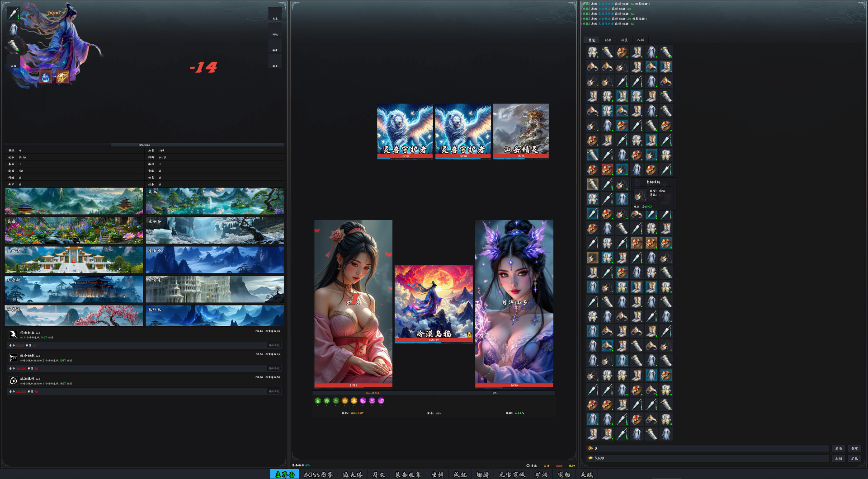
Task: Click the equipped white robe slot
Action: (x=14, y=29)
